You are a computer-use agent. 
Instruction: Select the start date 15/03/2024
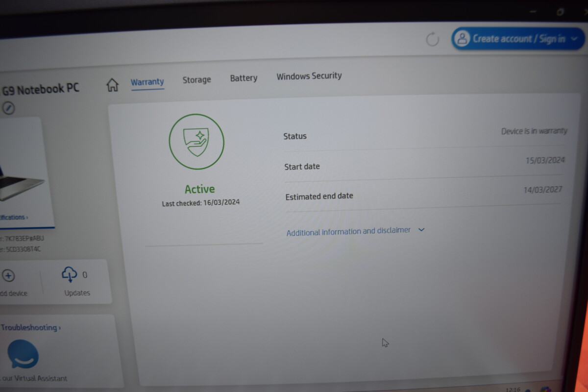(545, 160)
